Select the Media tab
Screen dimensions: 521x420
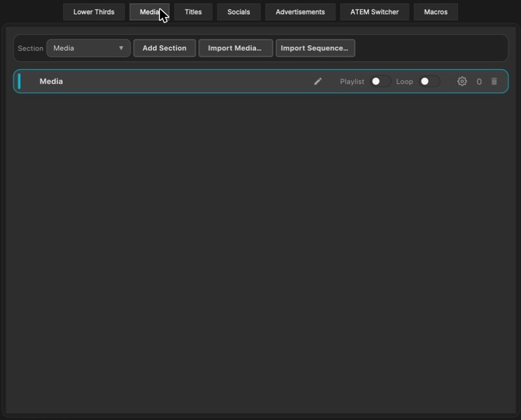(x=150, y=12)
